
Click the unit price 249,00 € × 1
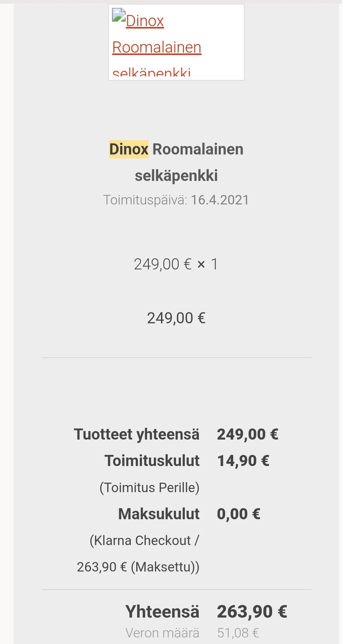[x=176, y=264]
